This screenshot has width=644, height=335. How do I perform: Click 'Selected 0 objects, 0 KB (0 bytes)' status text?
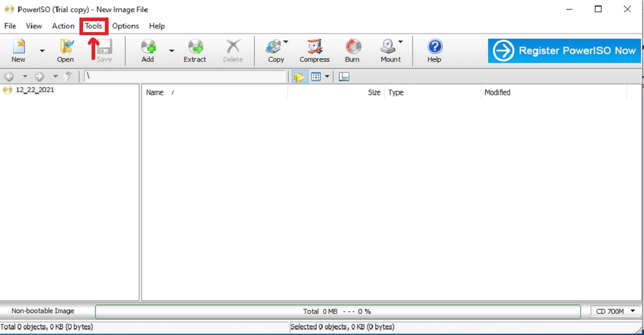tap(343, 327)
